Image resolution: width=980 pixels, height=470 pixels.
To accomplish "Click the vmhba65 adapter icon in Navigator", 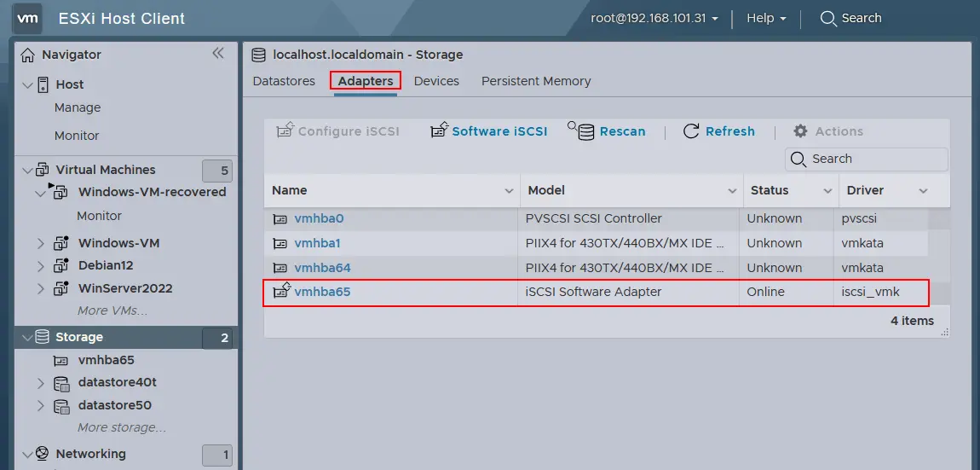I will pos(61,361).
